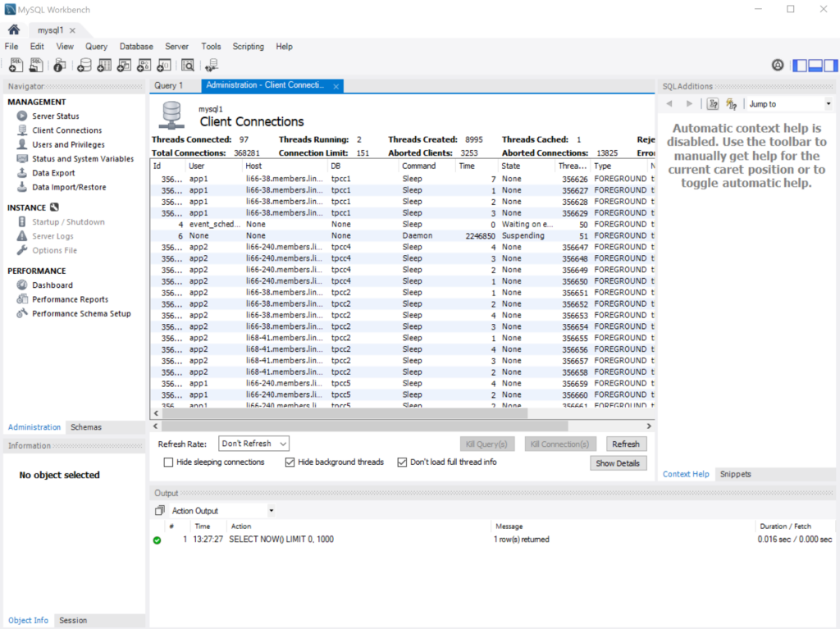Click create new schema toolbar icon
Screen dimensions: 840x629
click(x=83, y=66)
